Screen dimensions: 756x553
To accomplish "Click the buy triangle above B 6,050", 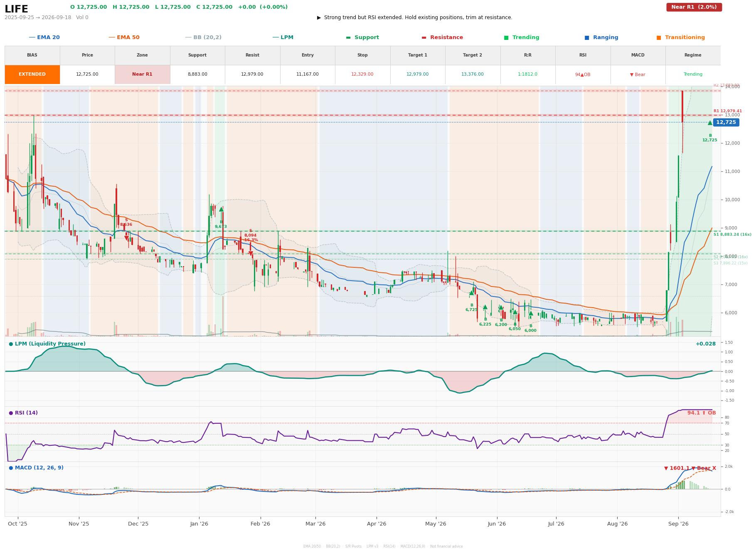I will tap(515, 312).
